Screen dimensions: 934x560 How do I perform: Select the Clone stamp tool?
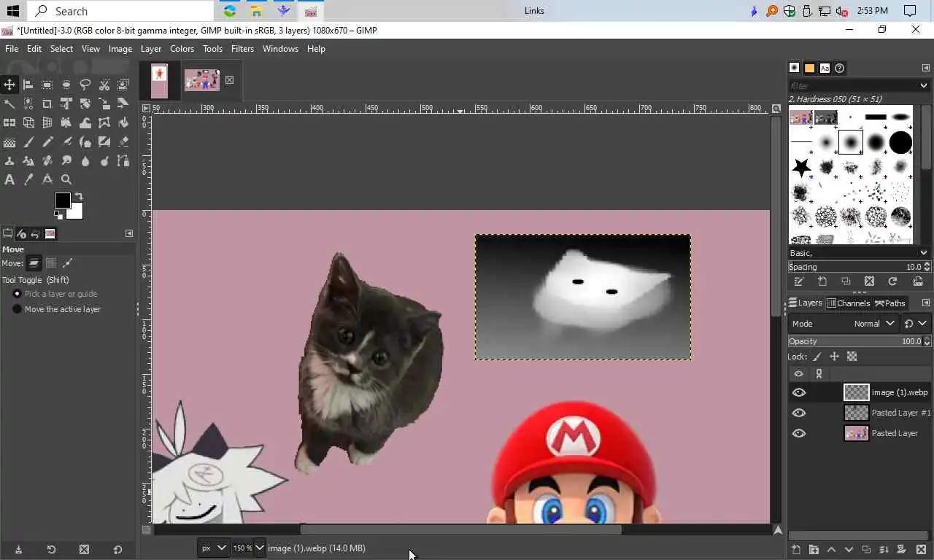point(9,160)
